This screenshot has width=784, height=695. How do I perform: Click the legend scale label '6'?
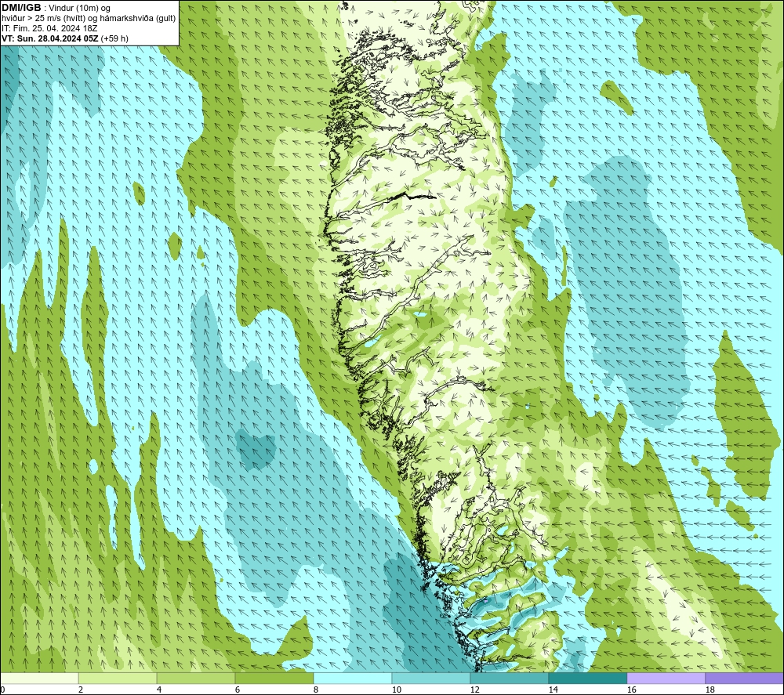[237, 690]
